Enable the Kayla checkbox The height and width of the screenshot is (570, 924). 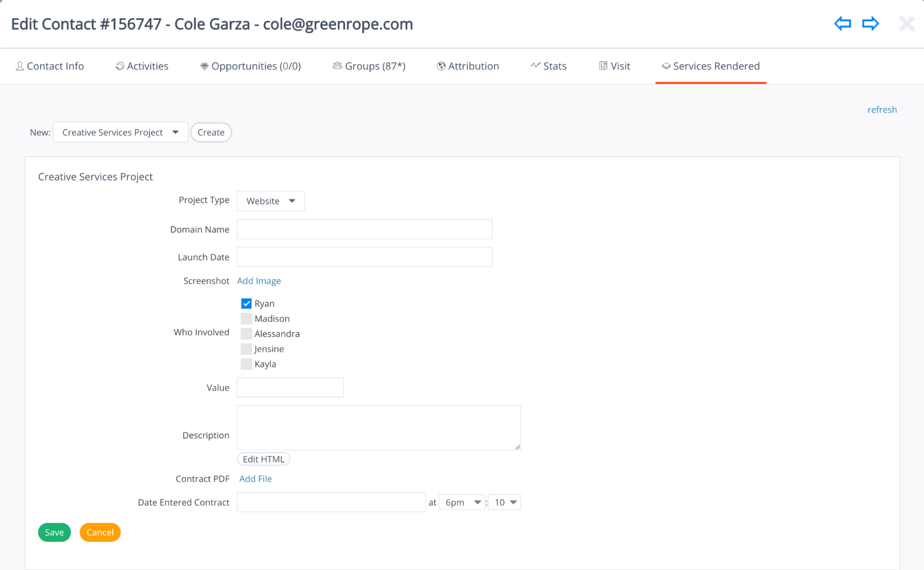(x=246, y=364)
